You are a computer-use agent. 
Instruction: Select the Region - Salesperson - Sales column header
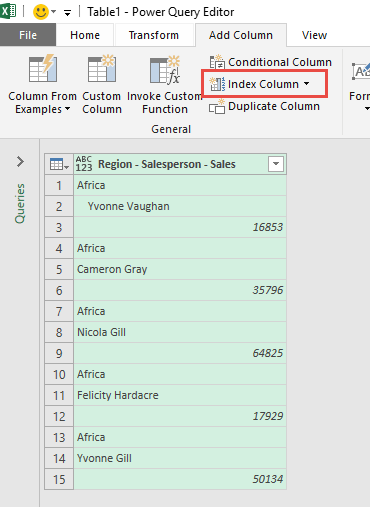click(x=180, y=164)
